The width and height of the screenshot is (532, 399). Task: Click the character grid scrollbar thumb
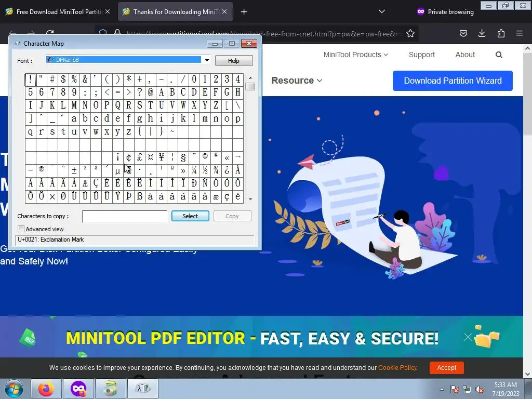[x=250, y=87]
